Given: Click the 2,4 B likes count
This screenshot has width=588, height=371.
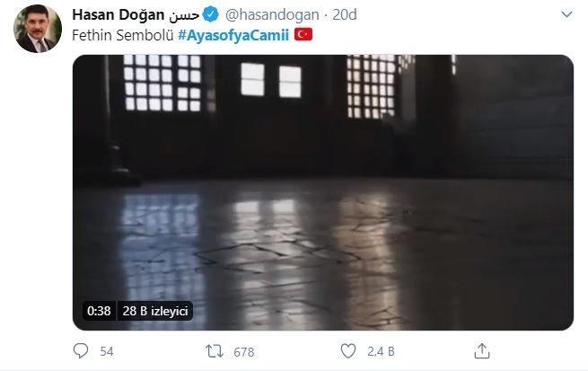Looking at the screenshot, I should pyautogui.click(x=381, y=351).
